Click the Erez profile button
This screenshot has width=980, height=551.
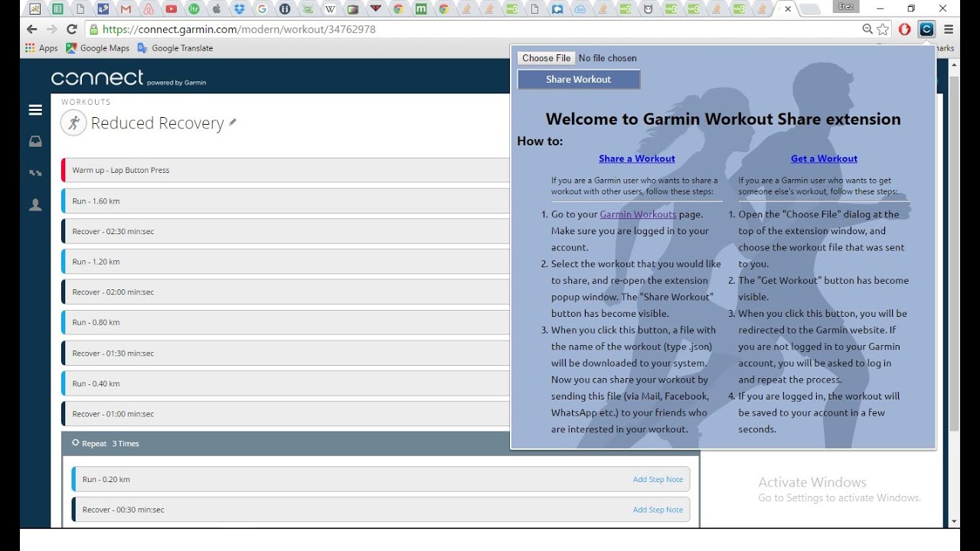click(x=844, y=7)
